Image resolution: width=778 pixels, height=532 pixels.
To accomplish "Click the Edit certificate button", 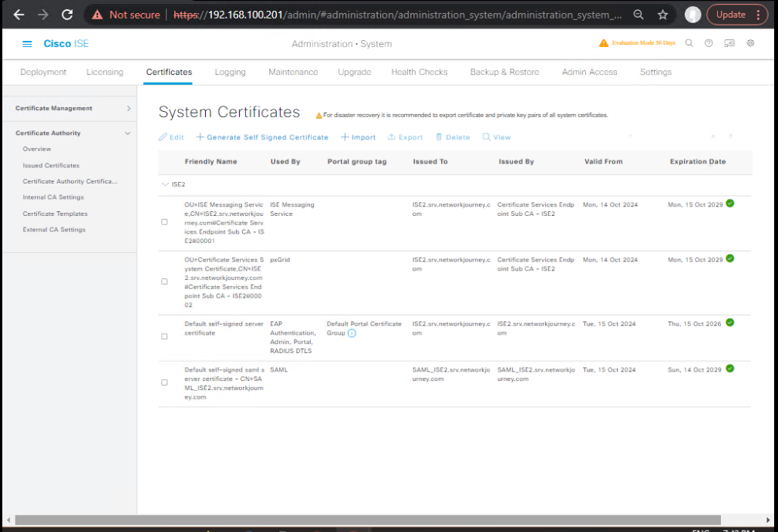I will 171,137.
